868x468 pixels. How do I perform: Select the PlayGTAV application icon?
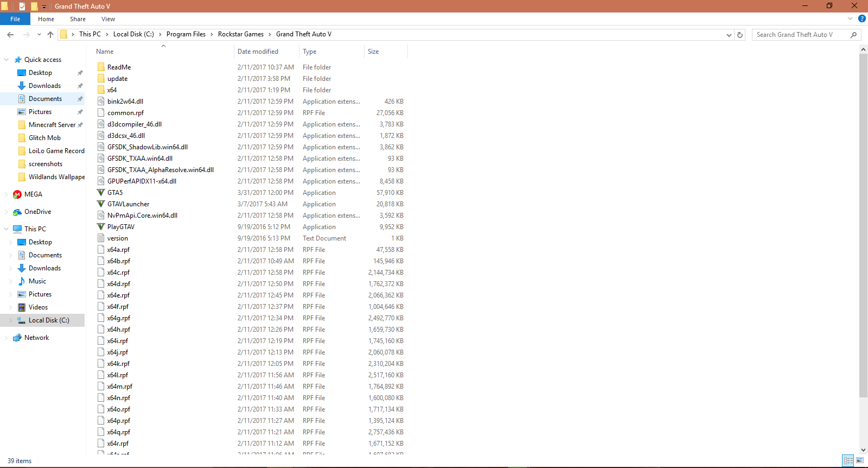click(101, 227)
